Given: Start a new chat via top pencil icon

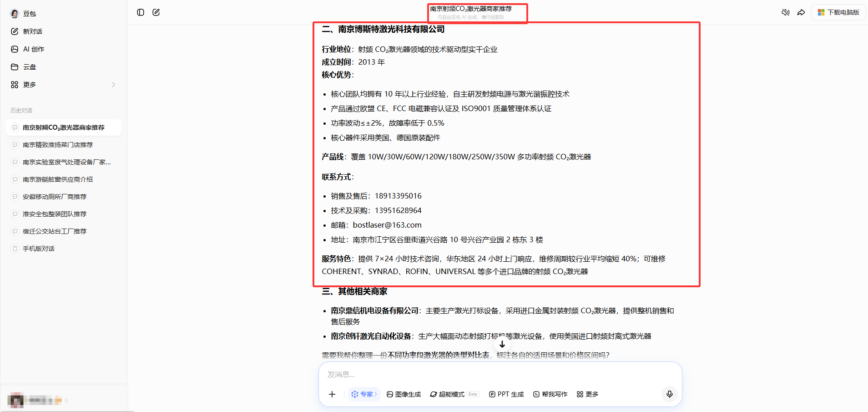Looking at the screenshot, I should point(156,12).
